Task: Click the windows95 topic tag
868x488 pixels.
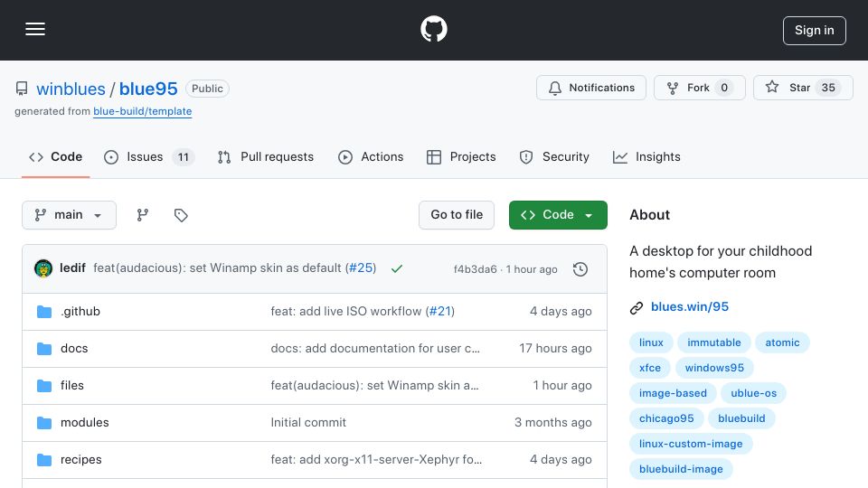Action: click(714, 368)
